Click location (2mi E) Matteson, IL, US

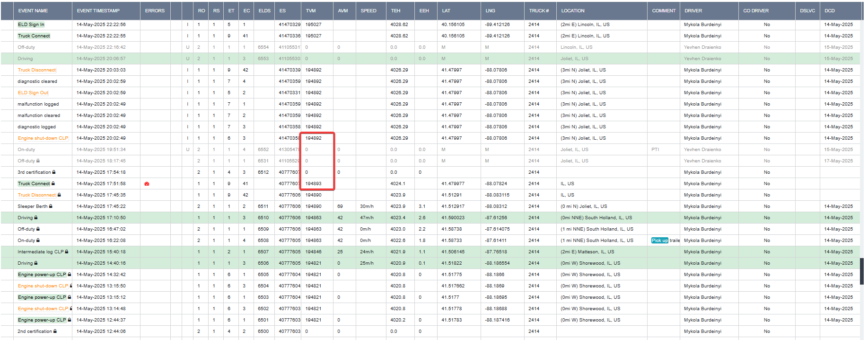(x=587, y=252)
